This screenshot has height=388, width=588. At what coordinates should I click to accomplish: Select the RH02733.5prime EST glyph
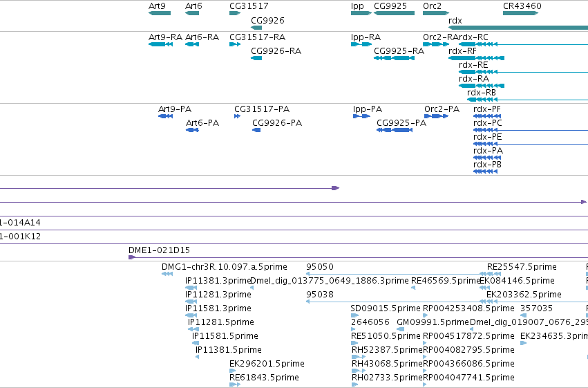[x=354, y=385]
